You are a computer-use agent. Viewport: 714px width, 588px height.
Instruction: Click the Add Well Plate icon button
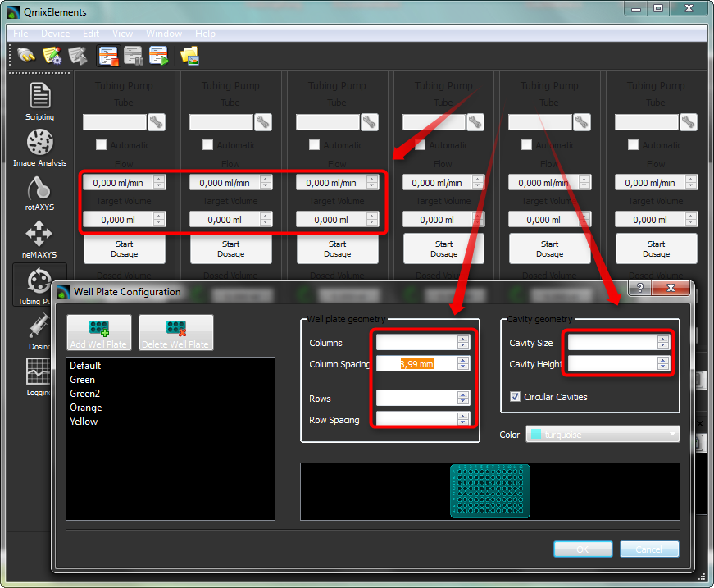point(99,332)
